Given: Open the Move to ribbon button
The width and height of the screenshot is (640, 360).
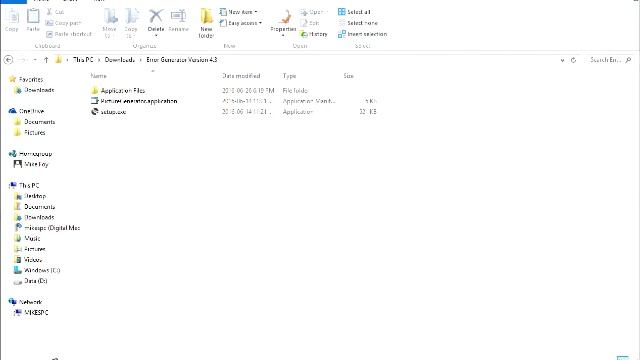Looking at the screenshot, I should coord(109,23).
